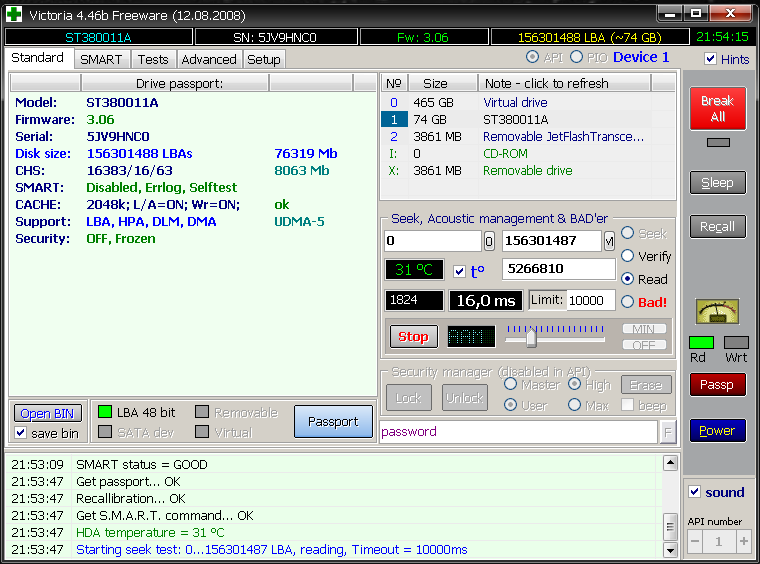The width and height of the screenshot is (760, 564).
Task: Click the small 0 reset button beside start LBA
Action: click(489, 241)
